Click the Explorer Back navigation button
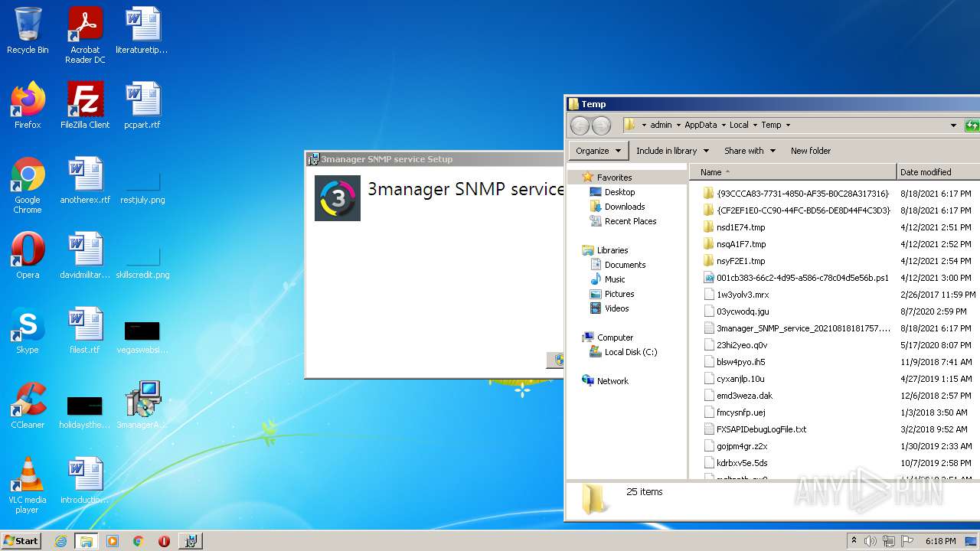This screenshot has width=980, height=551. coord(580,126)
